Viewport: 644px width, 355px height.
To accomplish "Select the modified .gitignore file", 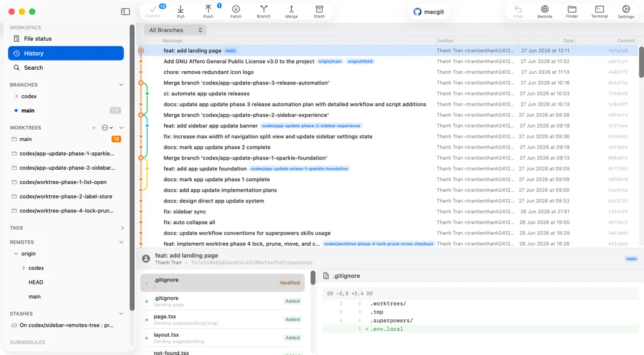I will 223,283.
